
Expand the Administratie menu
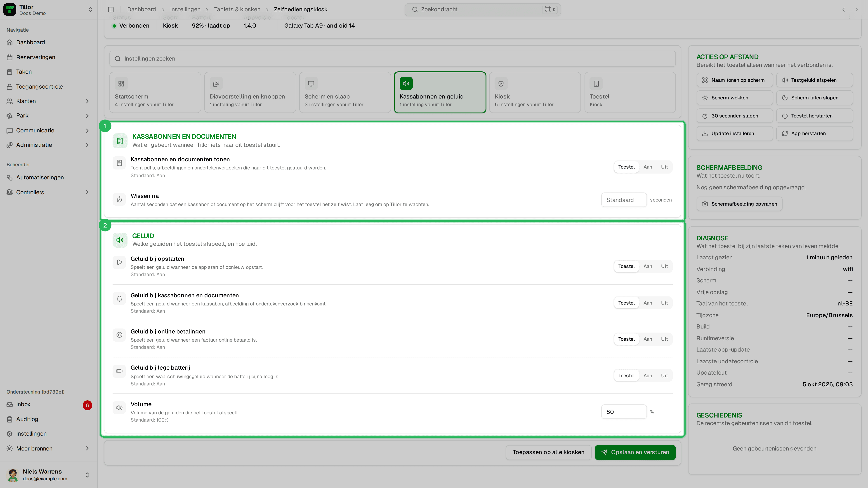(49, 145)
